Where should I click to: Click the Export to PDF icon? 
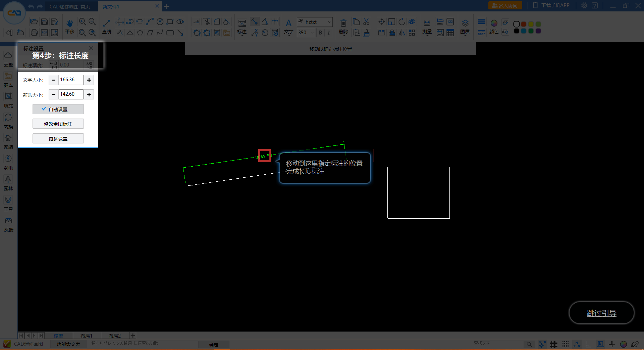point(44,33)
